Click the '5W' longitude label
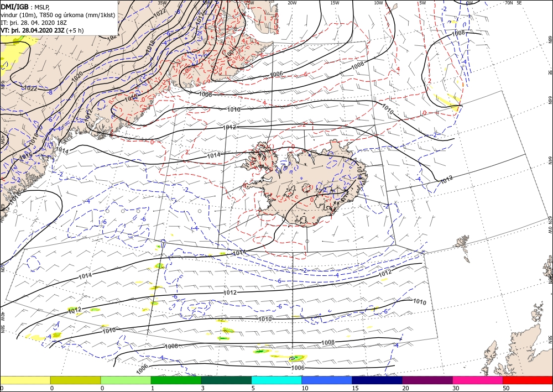The width and height of the screenshot is (553, 392). [422, 3]
